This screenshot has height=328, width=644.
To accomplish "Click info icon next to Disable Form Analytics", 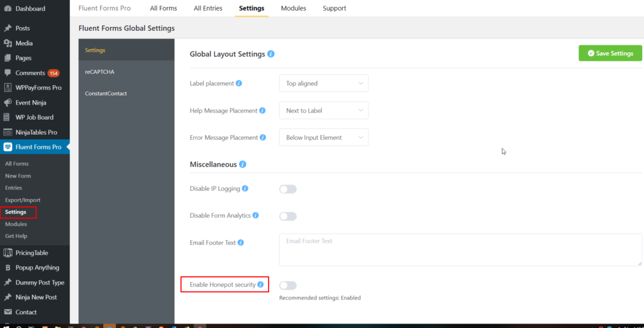I will pos(255,215).
